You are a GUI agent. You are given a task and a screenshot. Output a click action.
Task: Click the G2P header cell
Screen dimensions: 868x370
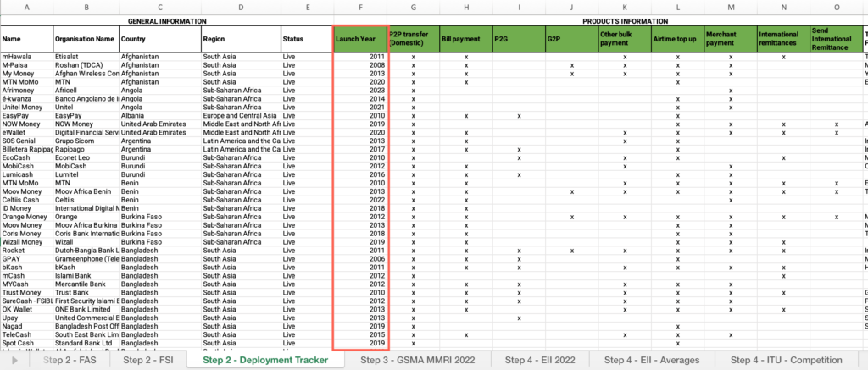[572, 39]
